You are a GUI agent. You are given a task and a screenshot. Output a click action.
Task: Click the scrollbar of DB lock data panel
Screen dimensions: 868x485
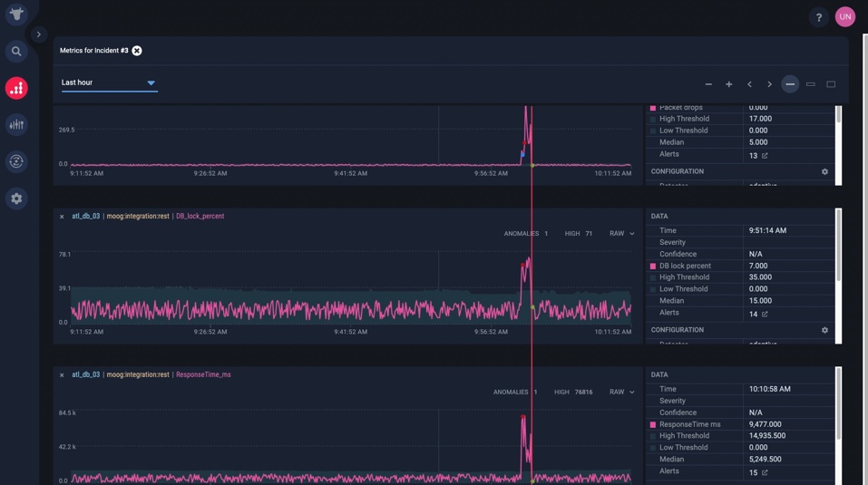pyautogui.click(x=839, y=245)
